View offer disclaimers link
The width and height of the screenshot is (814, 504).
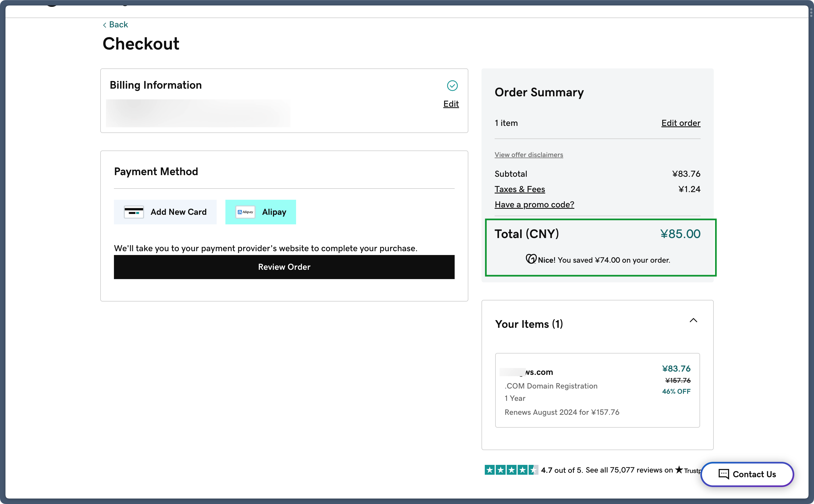(528, 155)
